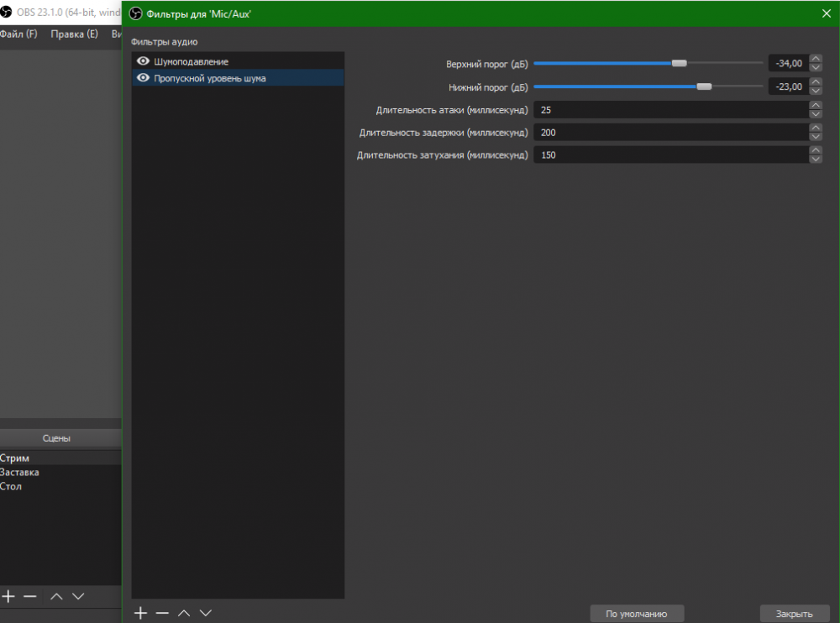Move scene down in Сцены list
The width and height of the screenshot is (840, 623).
[x=78, y=596]
